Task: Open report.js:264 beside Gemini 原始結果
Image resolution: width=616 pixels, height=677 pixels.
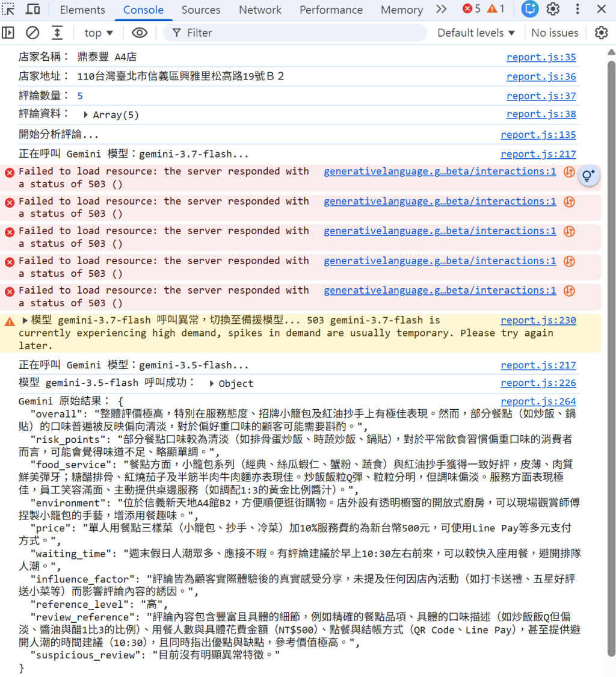Action: tap(538, 401)
